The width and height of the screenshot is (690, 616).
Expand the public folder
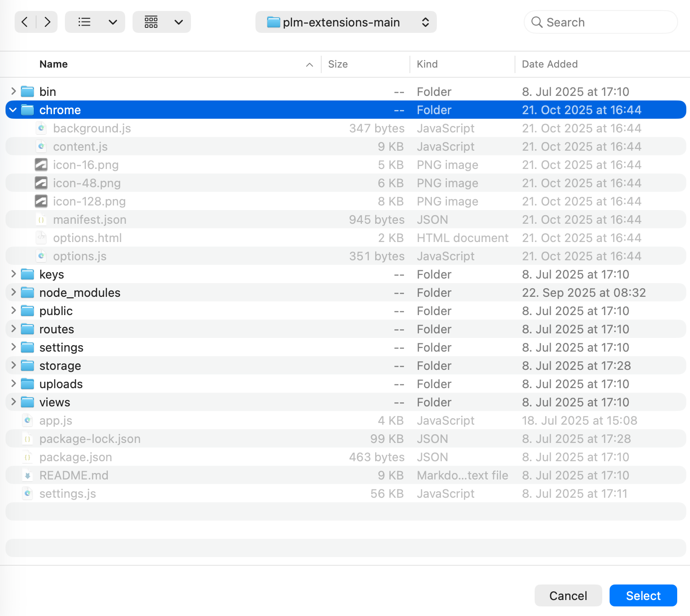coord(13,311)
